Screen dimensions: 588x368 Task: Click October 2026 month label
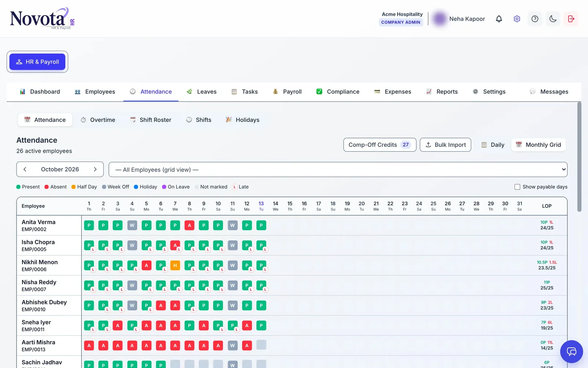click(60, 169)
